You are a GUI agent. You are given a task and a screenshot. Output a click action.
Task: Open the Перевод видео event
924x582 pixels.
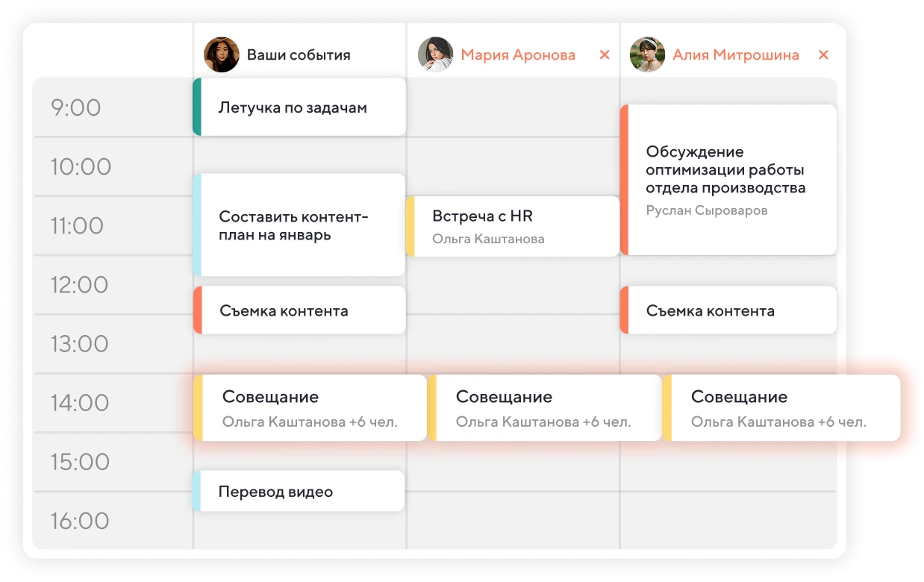(300, 492)
